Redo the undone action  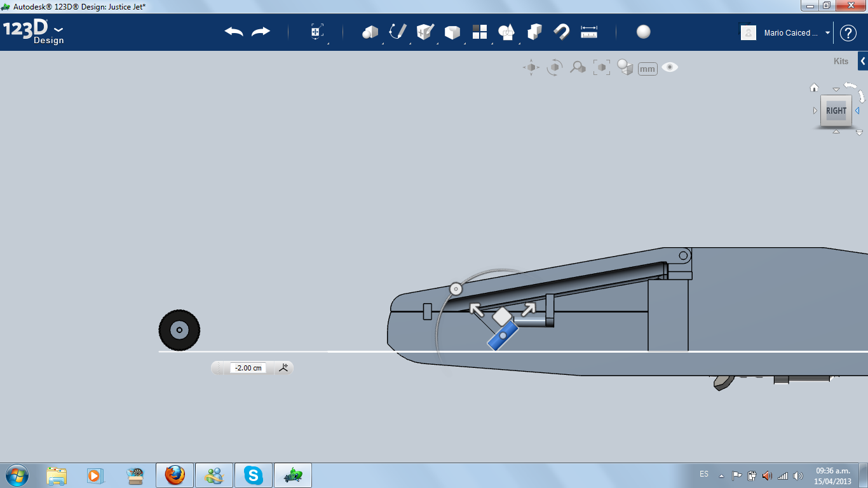[x=261, y=32]
